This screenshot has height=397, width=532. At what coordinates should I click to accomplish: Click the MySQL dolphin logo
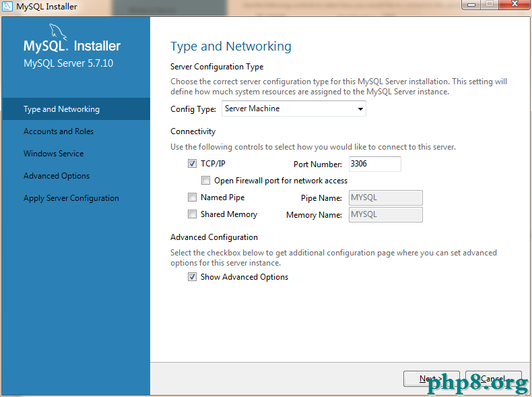click(x=58, y=32)
